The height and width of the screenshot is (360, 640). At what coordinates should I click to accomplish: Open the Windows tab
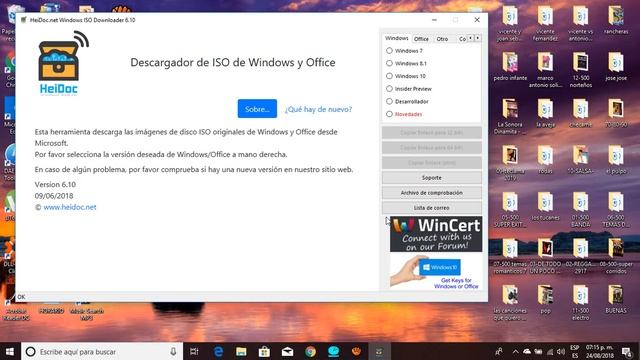396,38
